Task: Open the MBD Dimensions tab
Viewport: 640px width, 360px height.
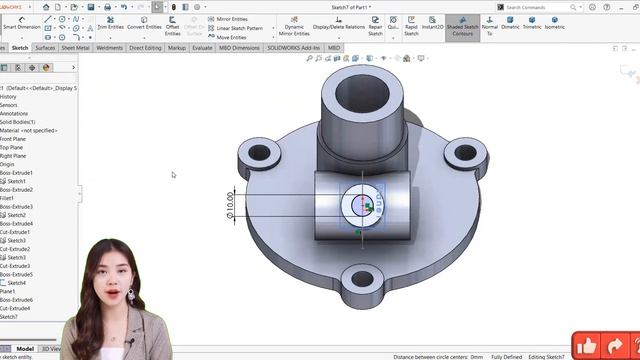Action: [239, 48]
